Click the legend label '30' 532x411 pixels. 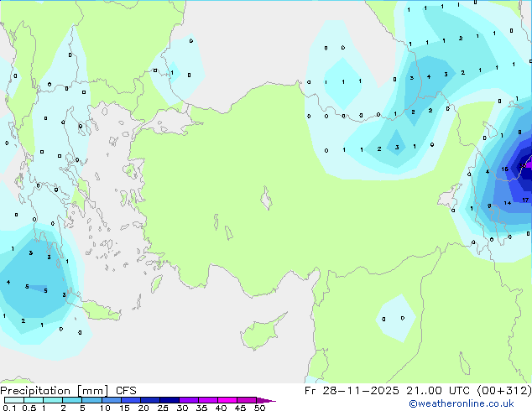point(182,408)
